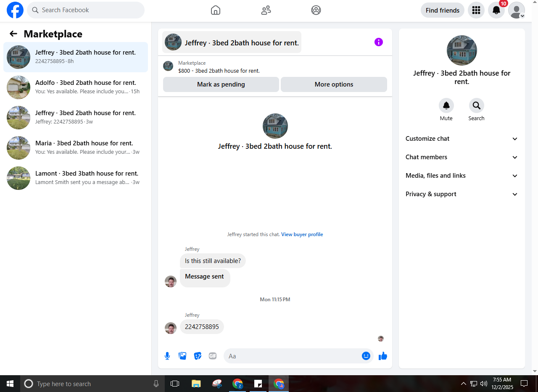Choose a sticker icon
The width and height of the screenshot is (538, 392).
[x=198, y=356]
